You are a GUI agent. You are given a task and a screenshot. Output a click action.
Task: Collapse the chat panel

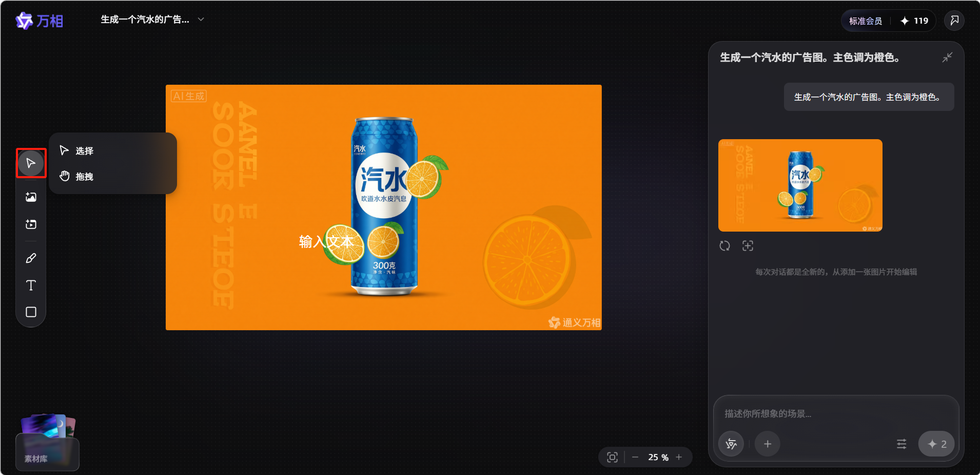947,58
